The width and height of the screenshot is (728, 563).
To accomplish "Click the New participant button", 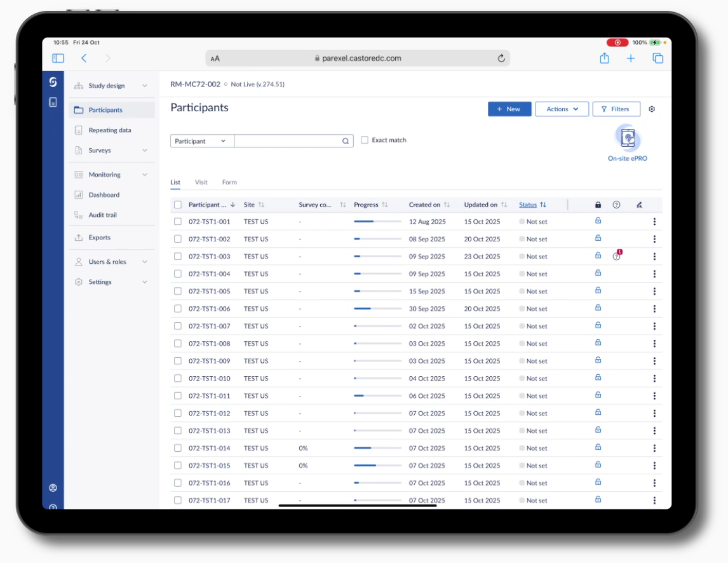I will 509,109.
